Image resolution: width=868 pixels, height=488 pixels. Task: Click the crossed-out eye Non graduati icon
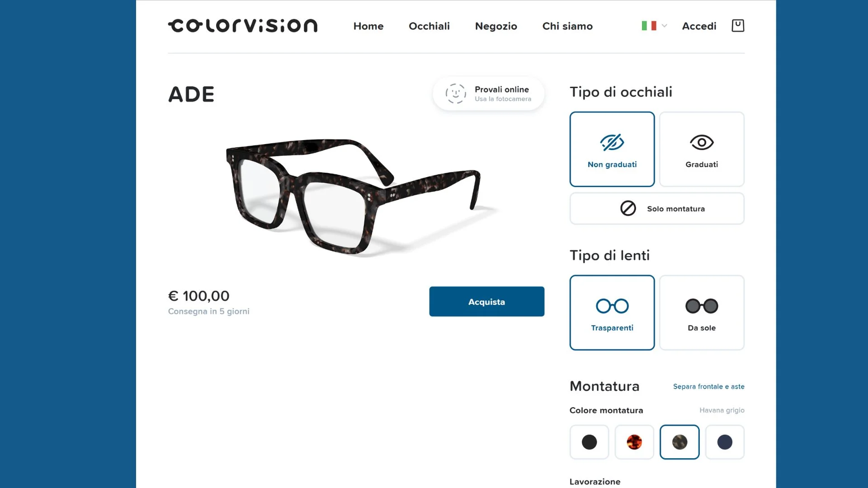612,142
